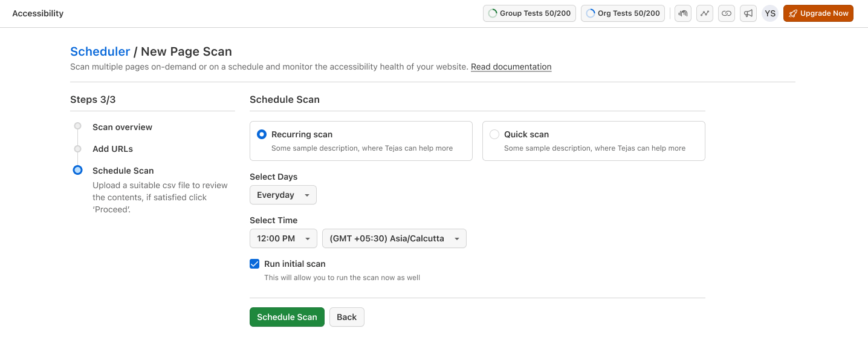Open the Read documentation link
The width and height of the screenshot is (868, 343).
pos(511,67)
